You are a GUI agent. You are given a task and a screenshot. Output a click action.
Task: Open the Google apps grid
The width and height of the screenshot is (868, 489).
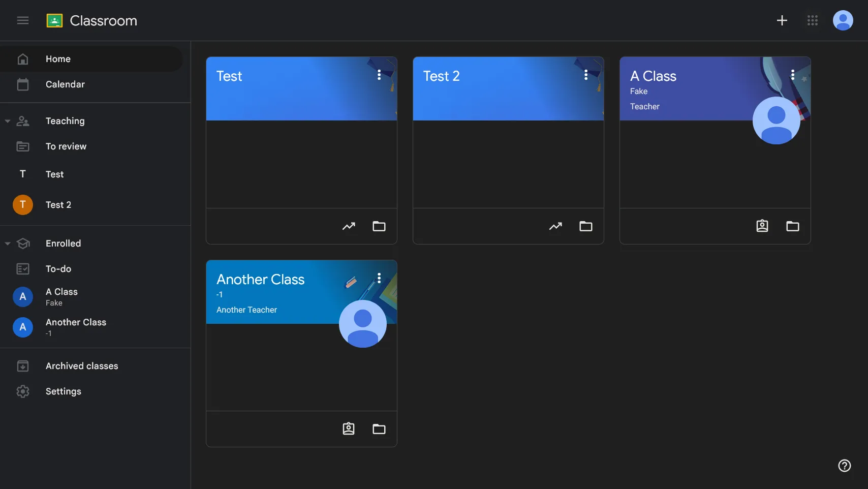813,20
